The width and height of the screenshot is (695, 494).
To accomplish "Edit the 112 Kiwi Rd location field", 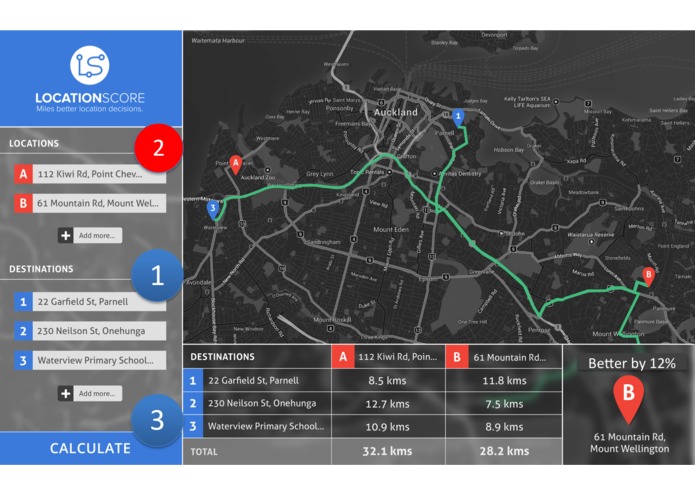I will 99,174.
